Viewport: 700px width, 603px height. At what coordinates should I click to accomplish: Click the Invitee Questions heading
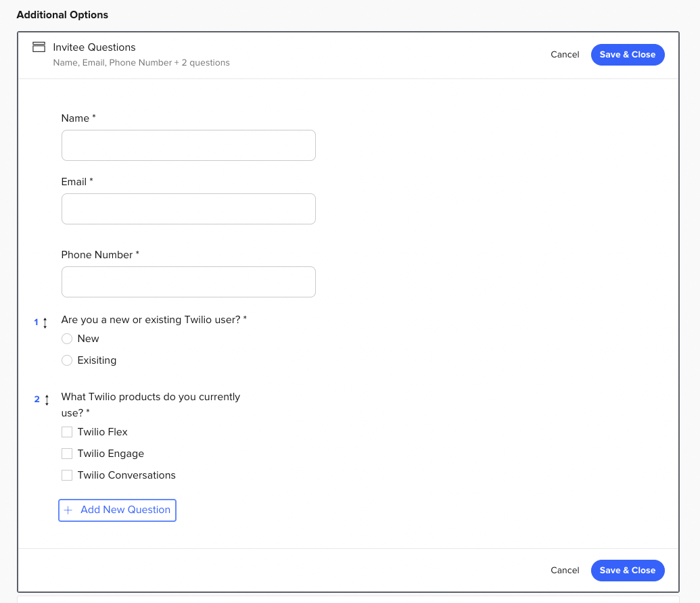point(94,47)
